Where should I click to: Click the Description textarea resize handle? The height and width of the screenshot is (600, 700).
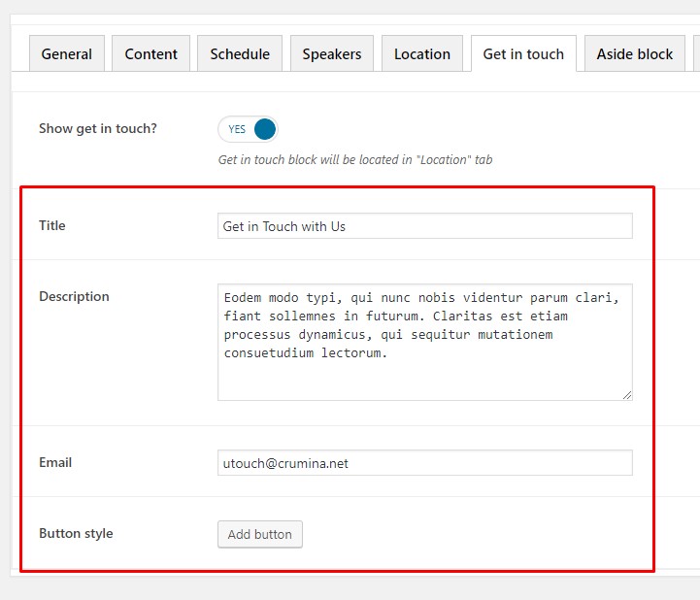click(x=627, y=395)
